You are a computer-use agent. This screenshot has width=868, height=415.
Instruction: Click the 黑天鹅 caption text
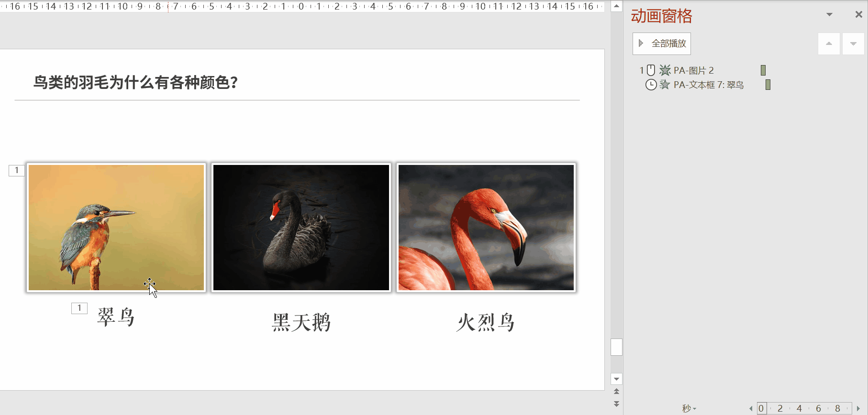[301, 322]
